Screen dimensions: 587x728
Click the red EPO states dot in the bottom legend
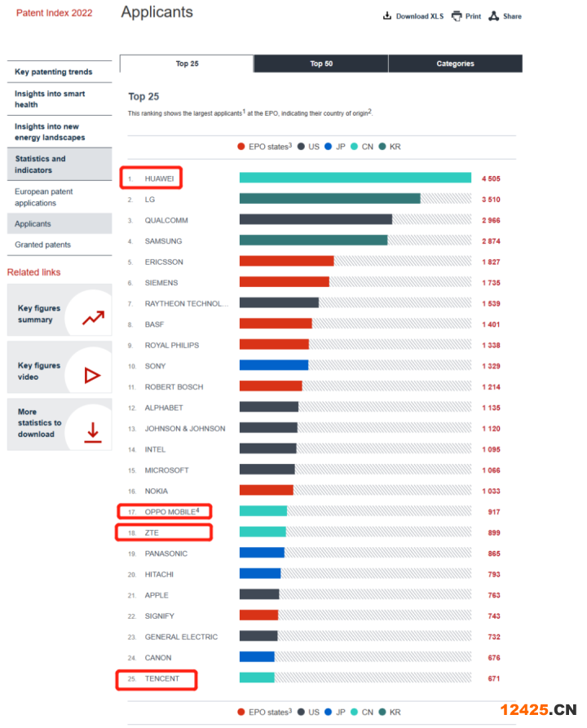click(x=241, y=712)
